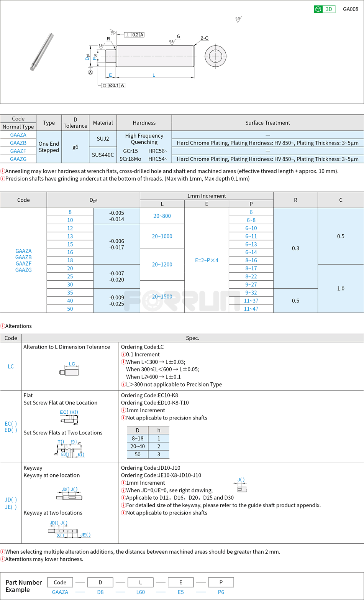The height and width of the screenshot is (602, 364).
Task: Click the info icon before Annealing note
Action: coord(3,171)
